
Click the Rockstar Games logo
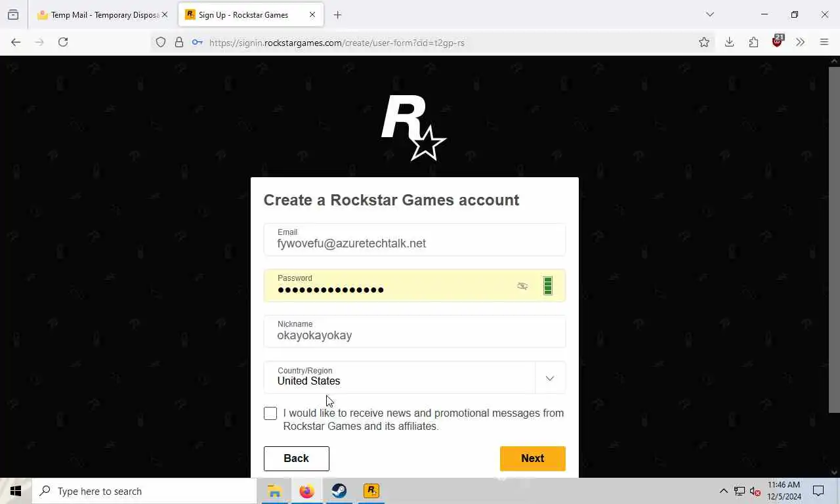click(x=413, y=127)
